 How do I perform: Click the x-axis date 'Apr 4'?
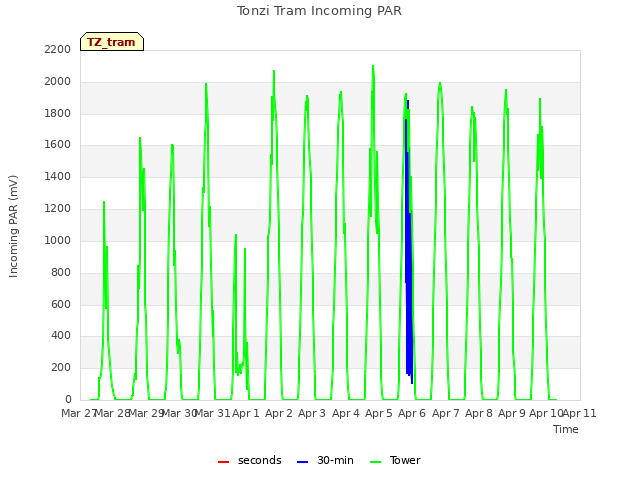tap(346, 413)
